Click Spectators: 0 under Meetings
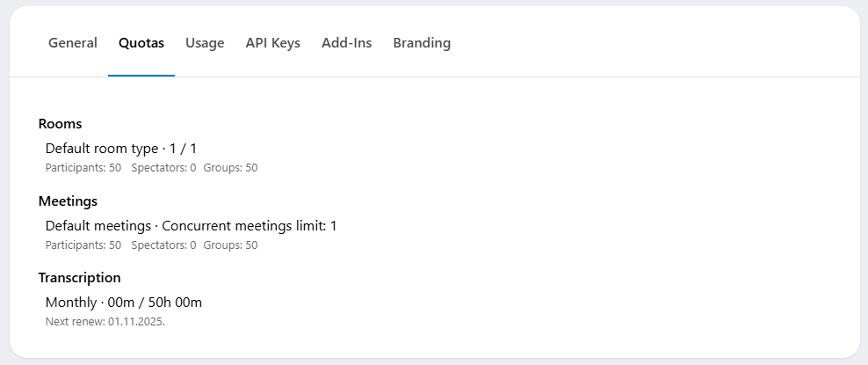The height and width of the screenshot is (365, 868). 163,245
